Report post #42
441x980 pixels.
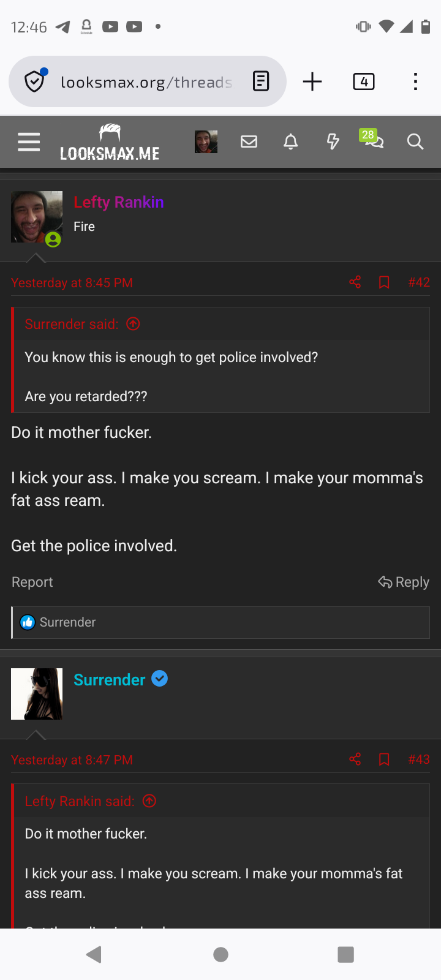[32, 582]
